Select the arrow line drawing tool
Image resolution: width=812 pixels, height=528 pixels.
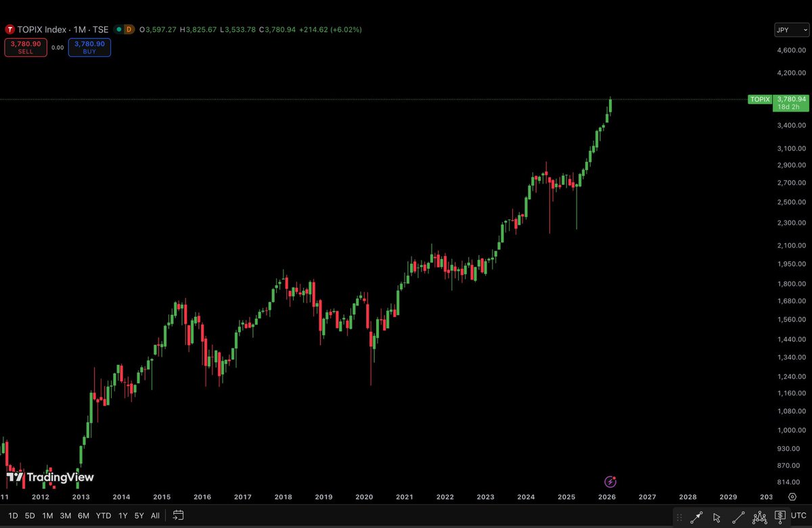tap(696, 517)
